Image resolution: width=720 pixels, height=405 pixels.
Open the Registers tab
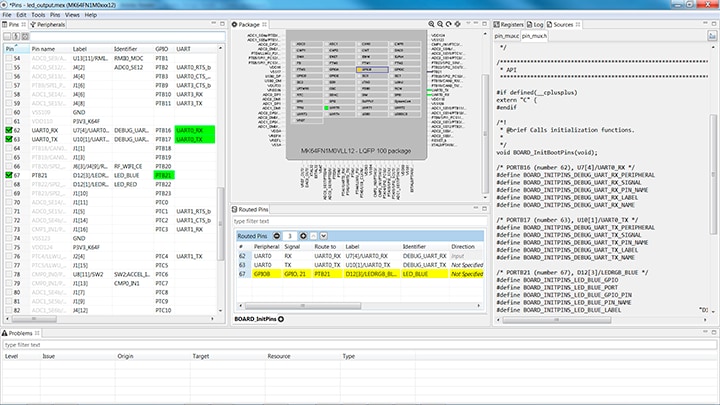[x=512, y=23]
